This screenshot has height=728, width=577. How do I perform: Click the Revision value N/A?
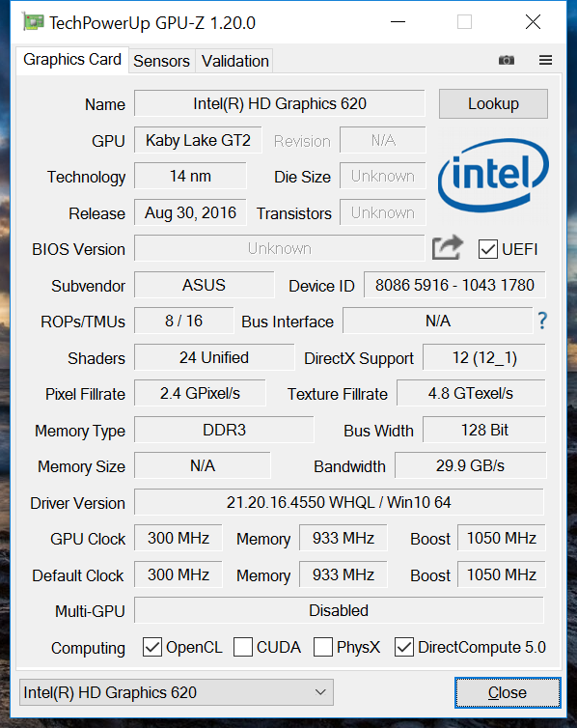(x=383, y=140)
